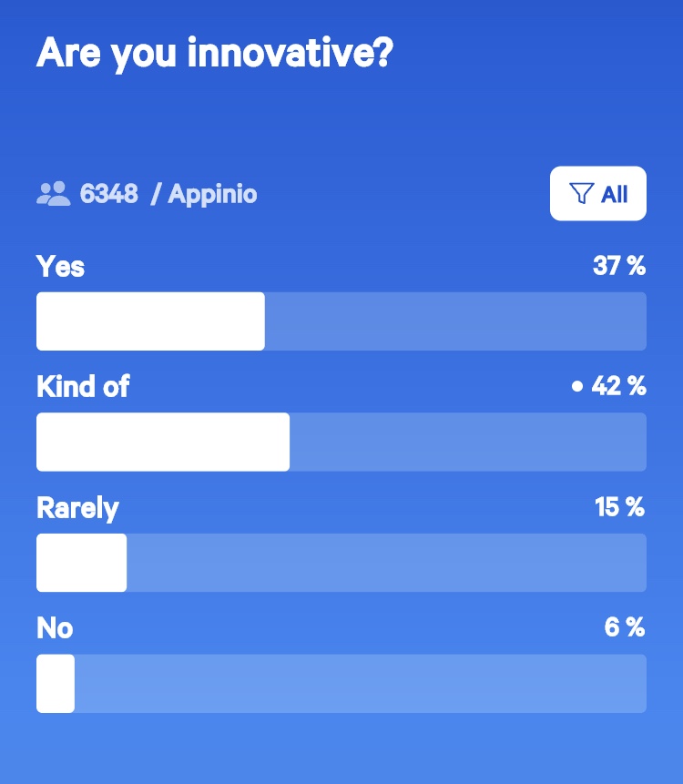This screenshot has height=784, width=683.
Task: Click the funnel filter icon
Action: point(582,194)
